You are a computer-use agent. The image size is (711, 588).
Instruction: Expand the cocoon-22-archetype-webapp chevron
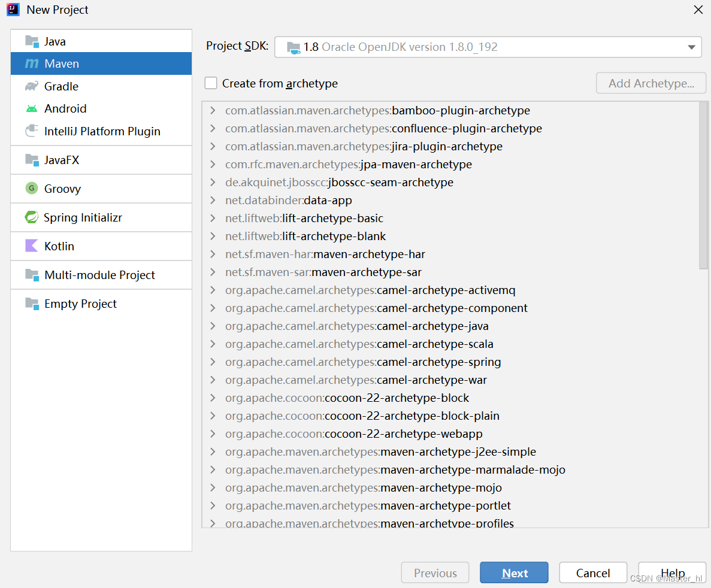213,434
